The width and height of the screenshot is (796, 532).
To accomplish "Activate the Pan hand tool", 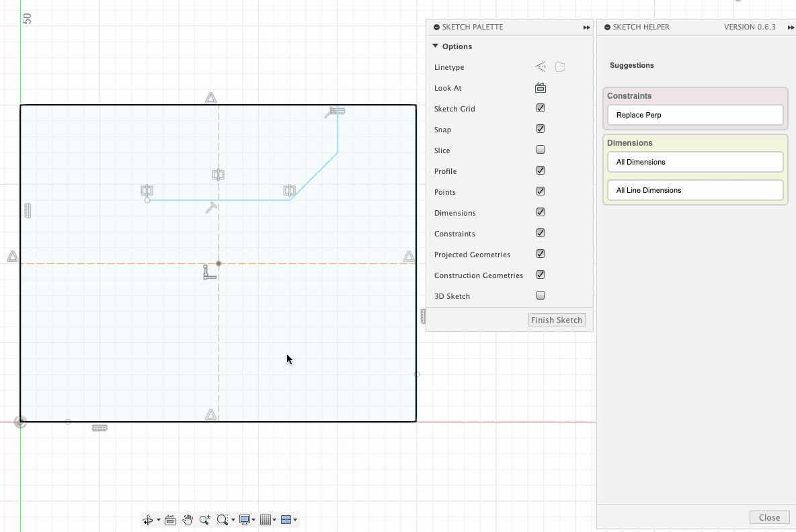I will point(188,520).
